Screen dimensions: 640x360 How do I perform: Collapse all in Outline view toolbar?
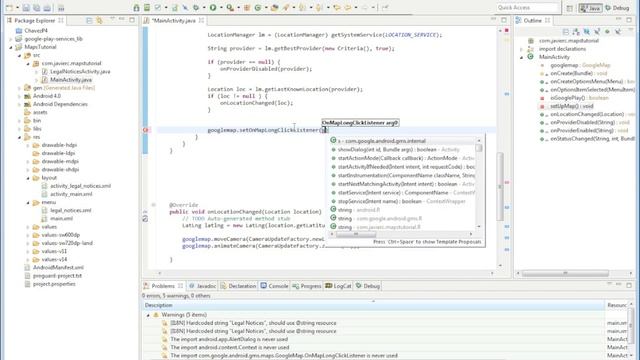coord(566,31)
